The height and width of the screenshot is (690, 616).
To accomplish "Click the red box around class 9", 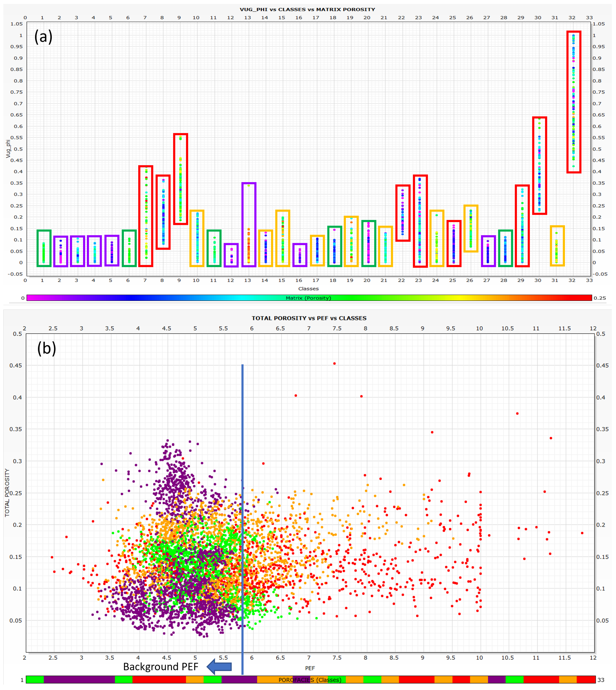I will 180,179.
